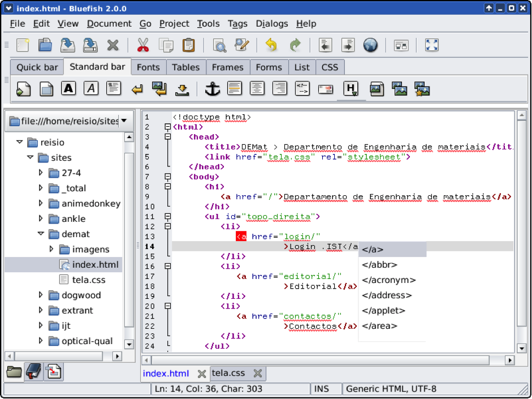Click the Bold A icon
The height and width of the screenshot is (399, 532).
pos(68,88)
